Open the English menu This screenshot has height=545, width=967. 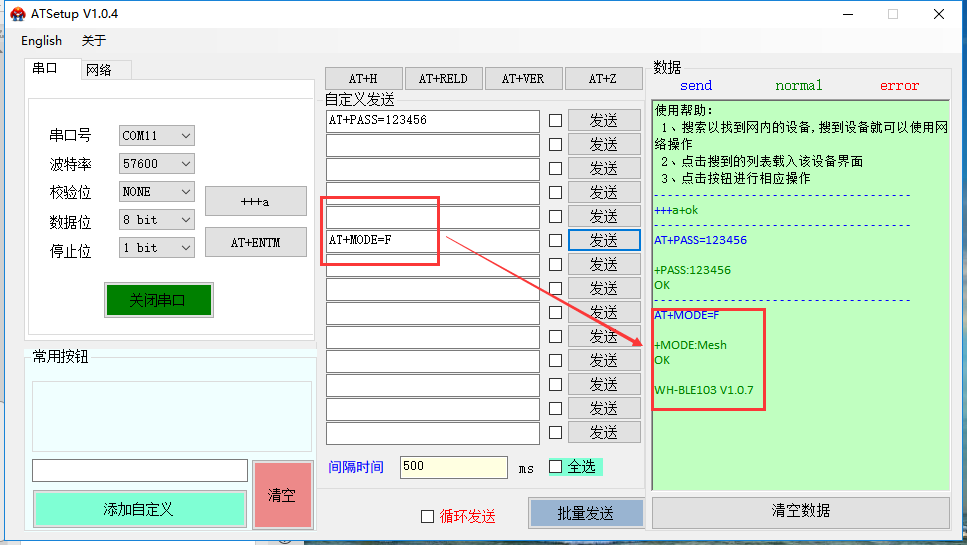tap(41, 41)
